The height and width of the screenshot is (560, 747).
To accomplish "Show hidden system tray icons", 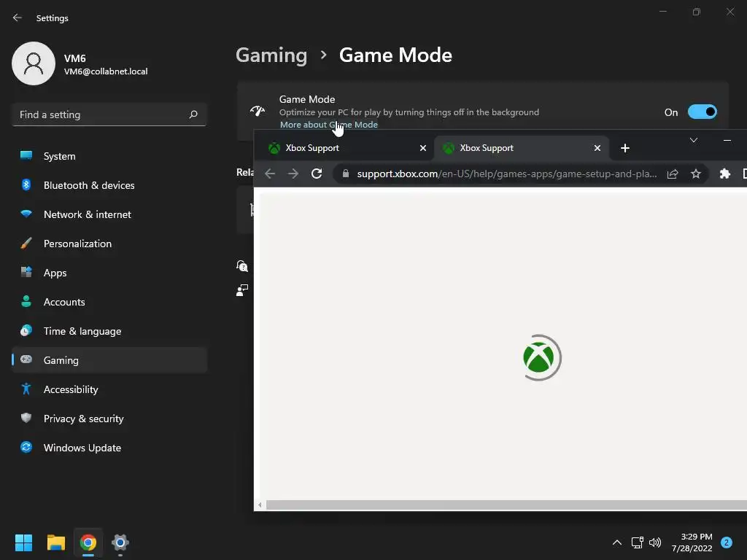I will pos(617,542).
